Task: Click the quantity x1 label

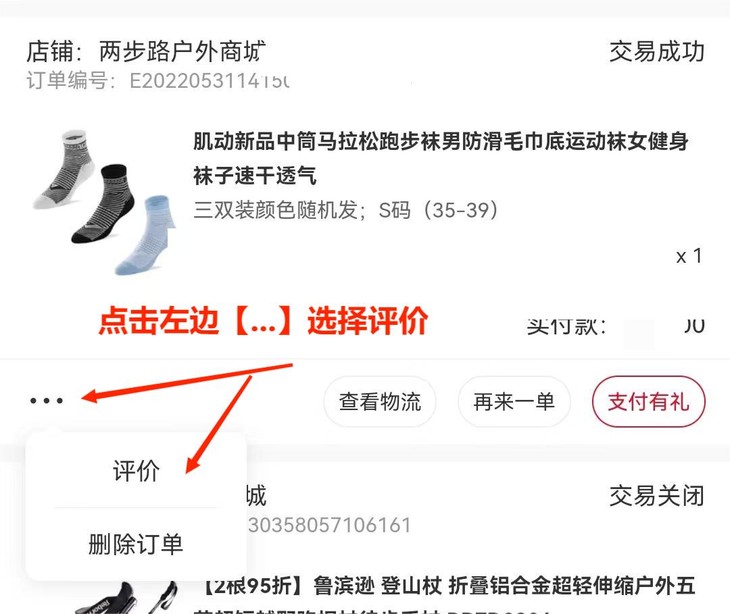Action: click(689, 256)
